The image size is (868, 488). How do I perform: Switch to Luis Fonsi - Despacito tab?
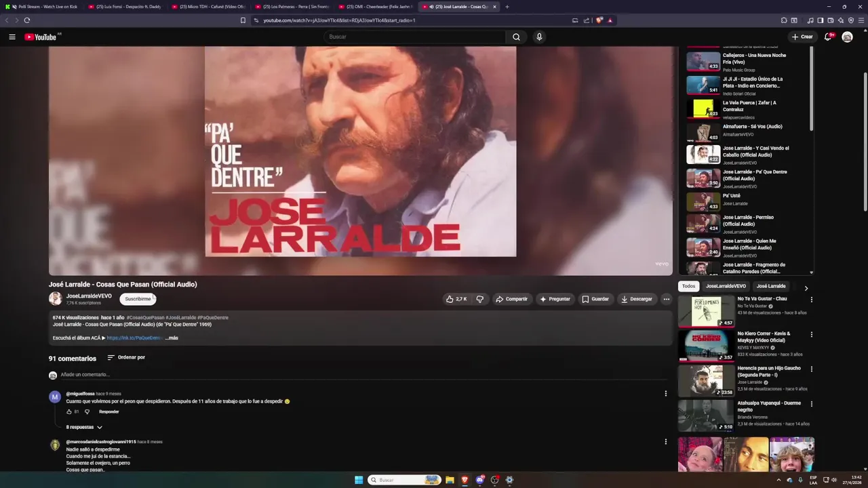[x=125, y=7]
